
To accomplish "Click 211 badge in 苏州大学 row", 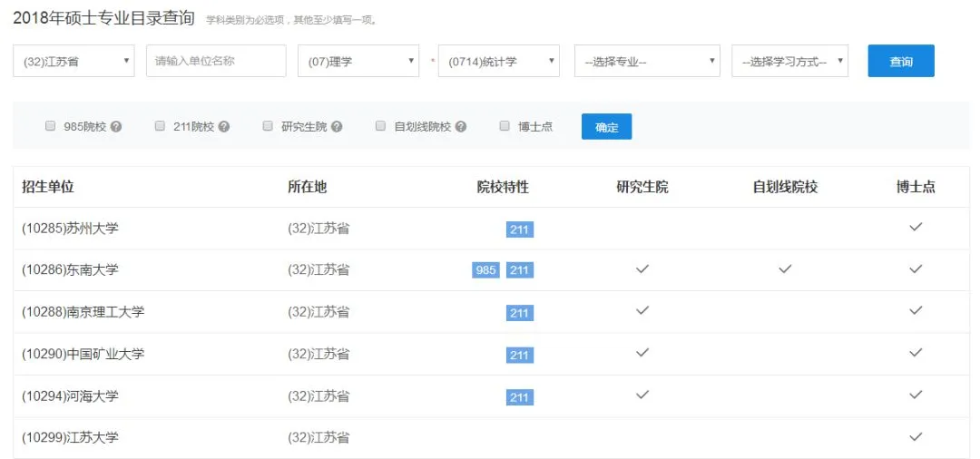I will click(519, 229).
